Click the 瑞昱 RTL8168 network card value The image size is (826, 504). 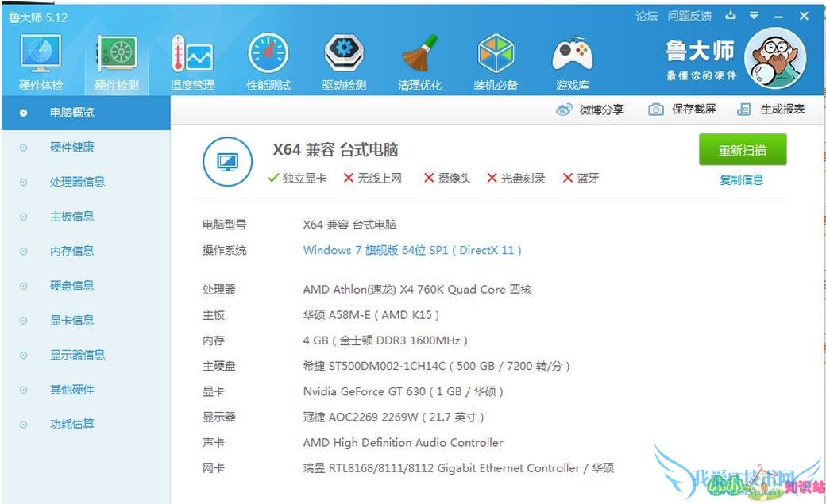pos(458,468)
